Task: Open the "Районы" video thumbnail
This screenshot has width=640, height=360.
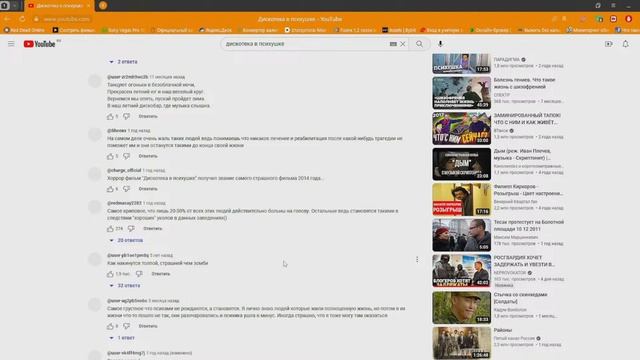Action: (462, 343)
